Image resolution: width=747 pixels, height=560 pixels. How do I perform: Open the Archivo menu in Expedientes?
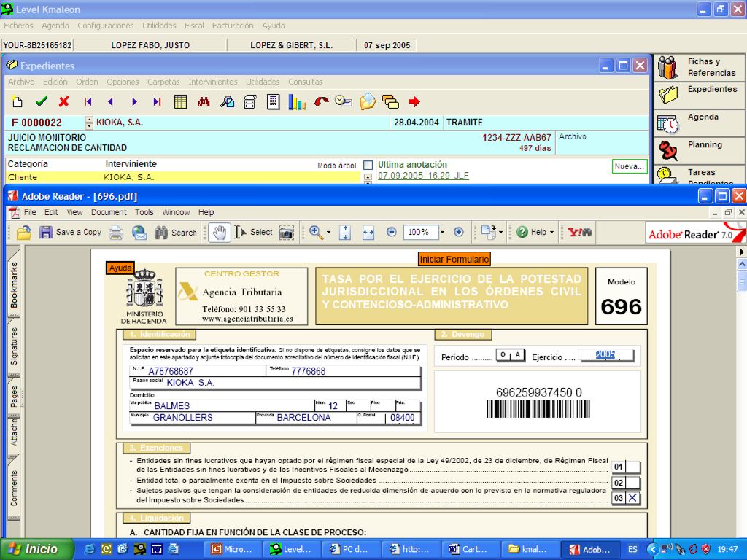21,82
